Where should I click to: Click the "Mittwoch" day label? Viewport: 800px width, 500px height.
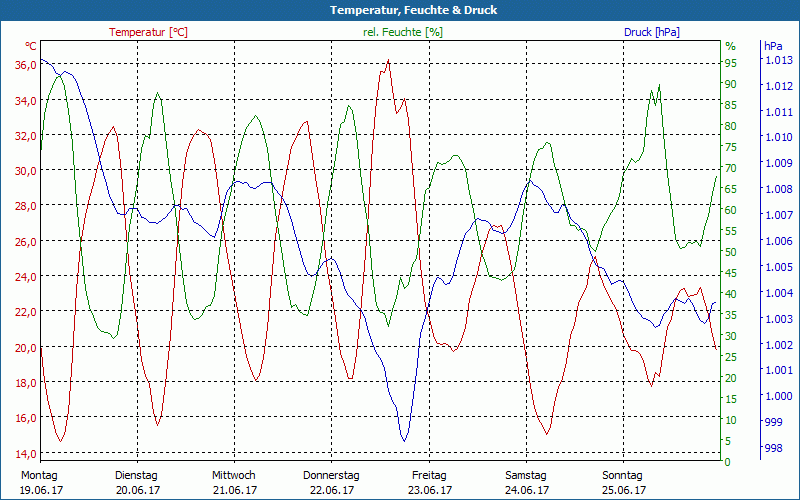coord(234,476)
